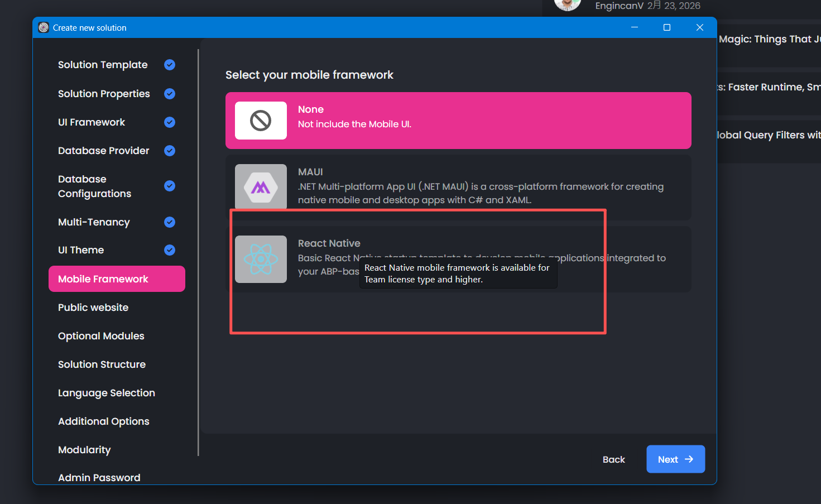This screenshot has width=821, height=504.
Task: Click the Solution Template checkmark icon
Action: coord(170,65)
